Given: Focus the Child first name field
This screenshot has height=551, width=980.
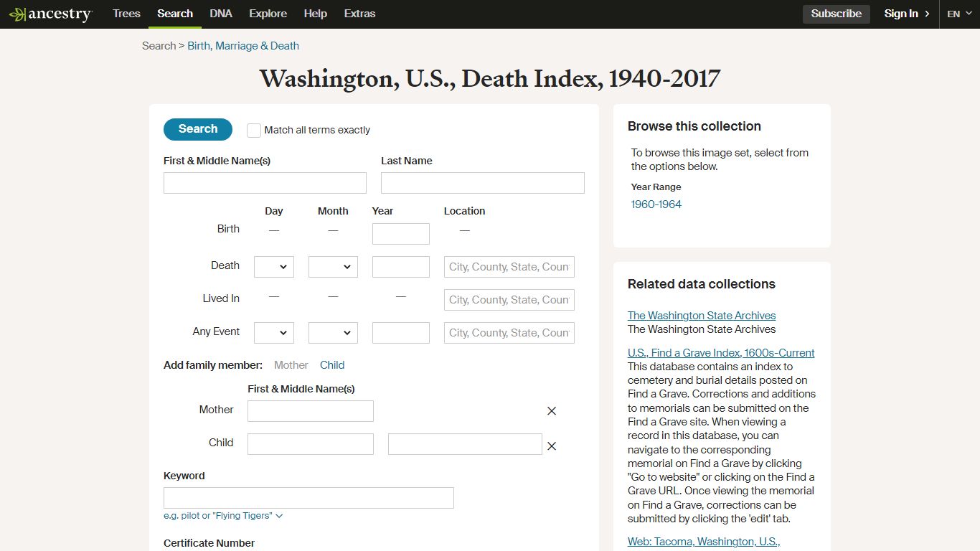Looking at the screenshot, I should point(311,444).
